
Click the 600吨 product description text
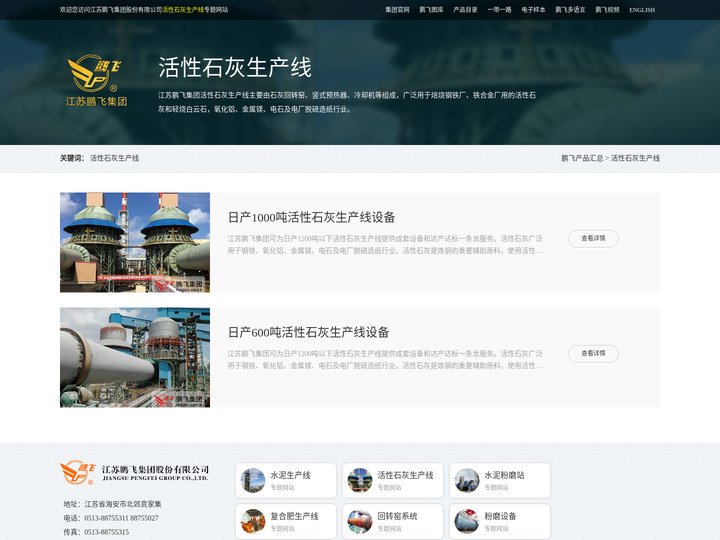pos(385,360)
